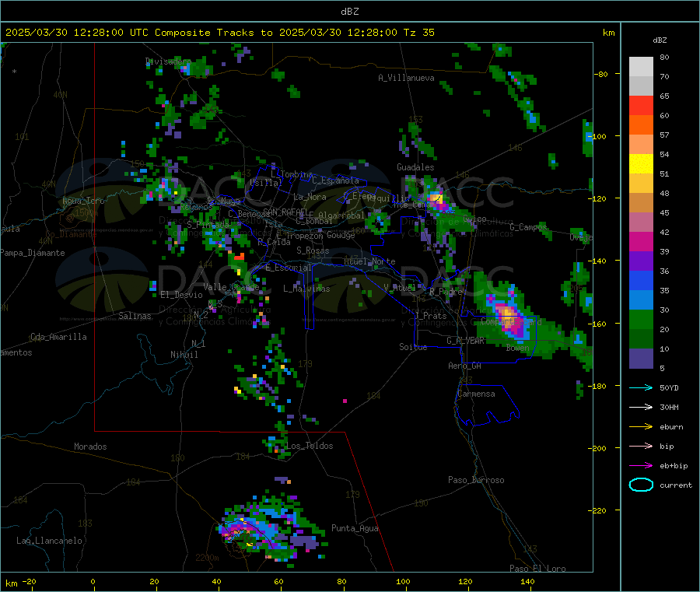Click the orange swatch below the red one
The image size is (700, 592).
tap(641, 125)
